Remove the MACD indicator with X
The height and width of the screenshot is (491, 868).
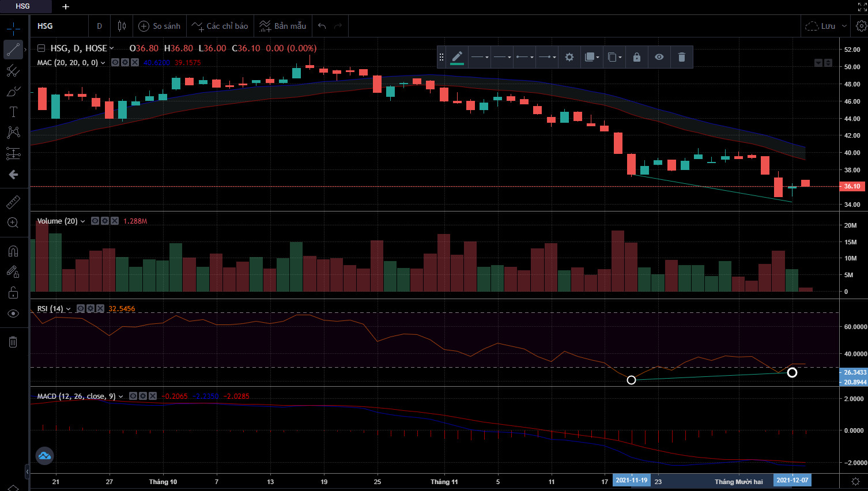pos(153,396)
